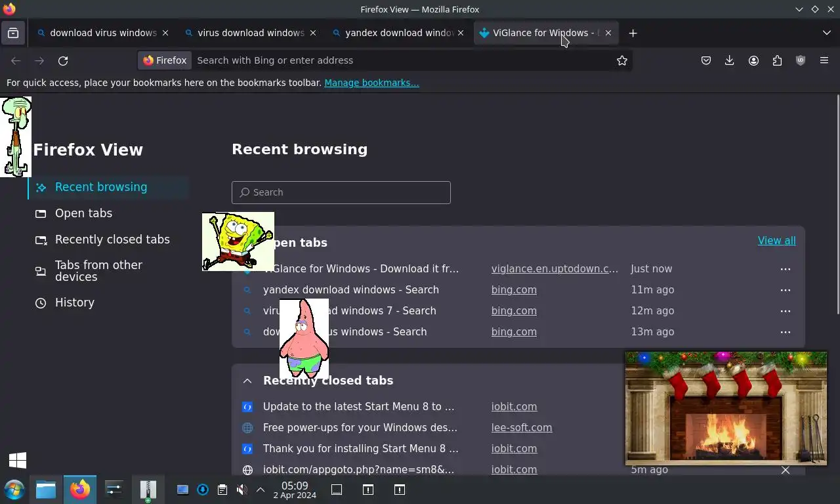Collapse the Recently closed tabs section
Image resolution: width=840 pixels, height=504 pixels.
tap(247, 381)
